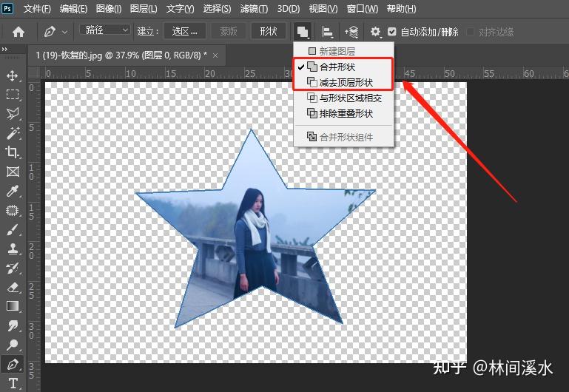
Task: Click the 蒙版 button
Action: [x=228, y=32]
